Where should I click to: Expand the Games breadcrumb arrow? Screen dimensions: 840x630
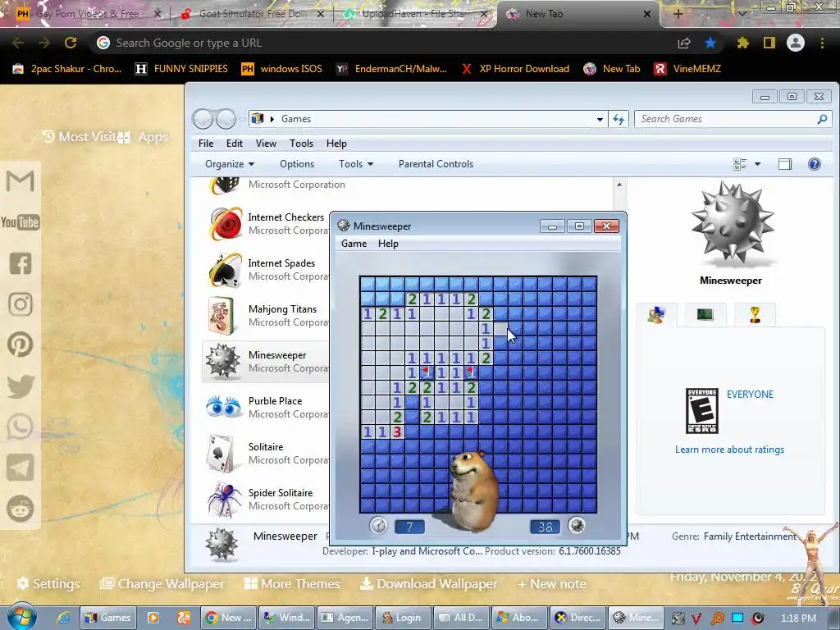pos(272,119)
